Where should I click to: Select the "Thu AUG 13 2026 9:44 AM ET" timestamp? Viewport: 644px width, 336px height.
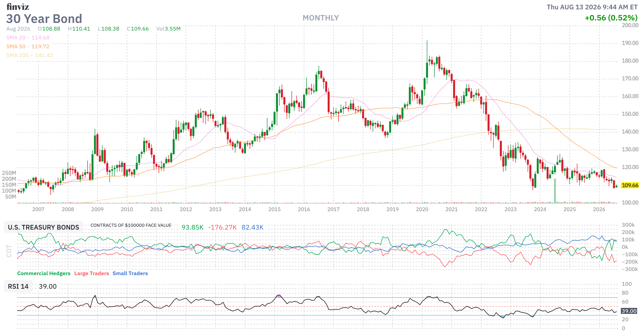point(592,7)
